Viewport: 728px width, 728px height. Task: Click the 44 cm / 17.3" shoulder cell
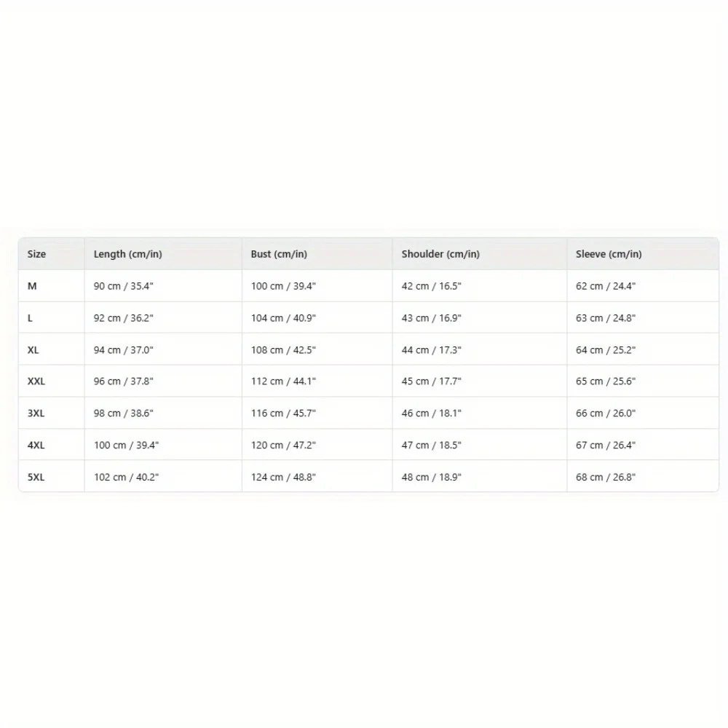[431, 350]
